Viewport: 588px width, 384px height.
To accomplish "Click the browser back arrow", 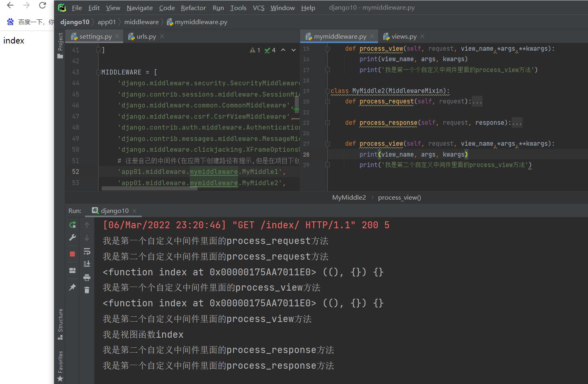I will pyautogui.click(x=10, y=6).
